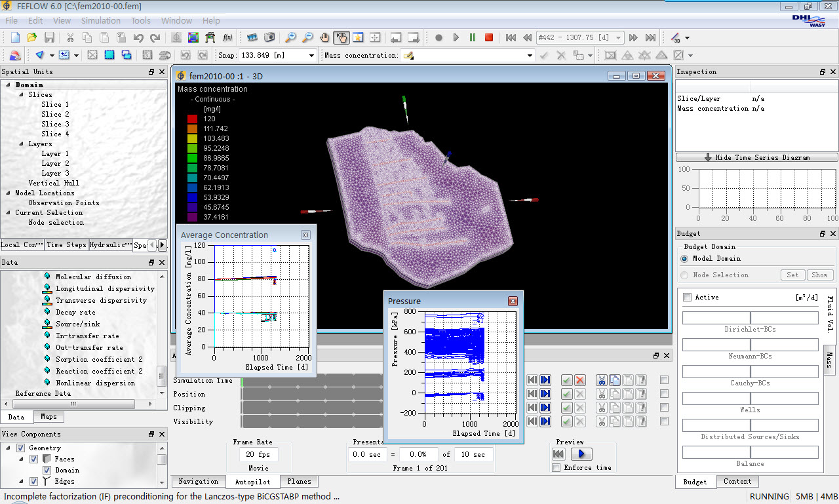
Task: Pause the running simulation
Action: pyautogui.click(x=473, y=37)
